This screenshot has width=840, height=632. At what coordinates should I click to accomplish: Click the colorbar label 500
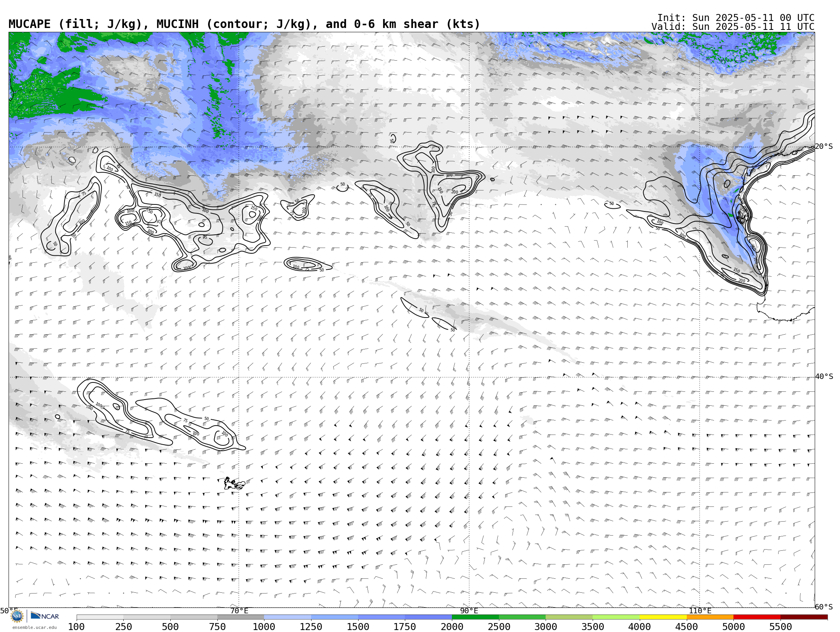(x=170, y=627)
